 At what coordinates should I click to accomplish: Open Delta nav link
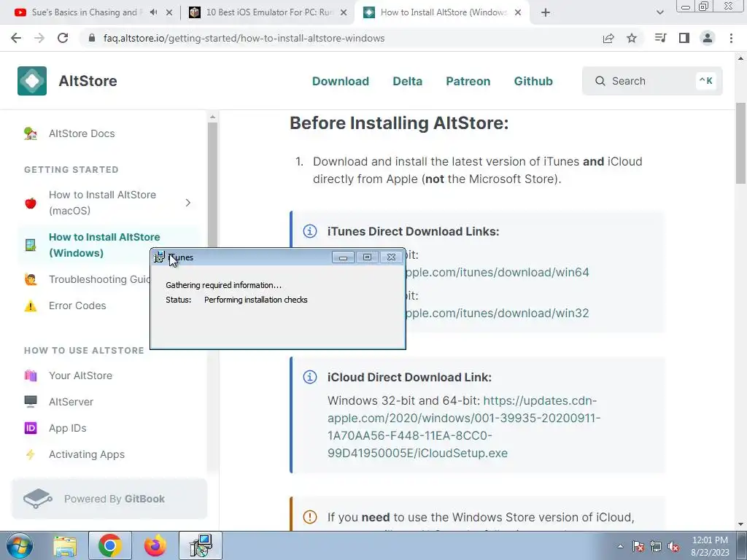click(x=407, y=81)
